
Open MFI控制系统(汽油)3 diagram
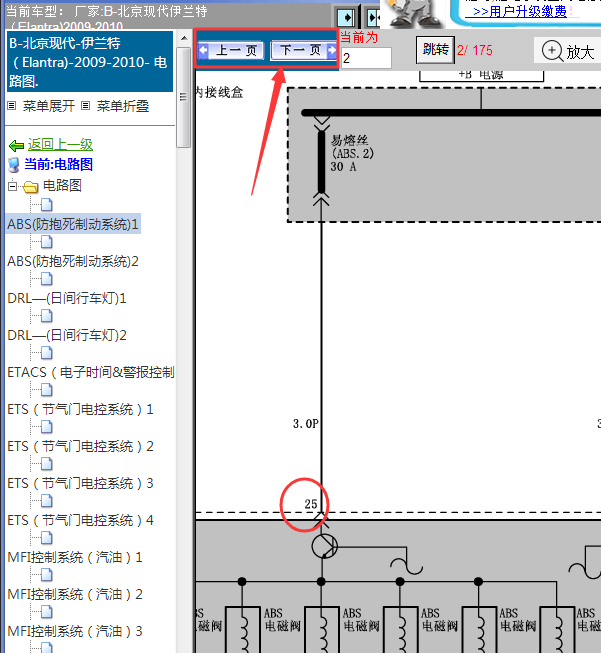[x=75, y=631]
